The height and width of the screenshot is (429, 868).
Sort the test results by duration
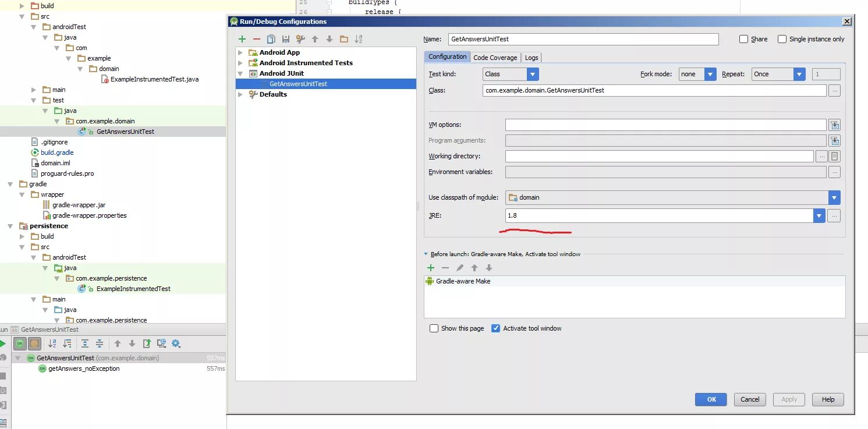pyautogui.click(x=67, y=343)
